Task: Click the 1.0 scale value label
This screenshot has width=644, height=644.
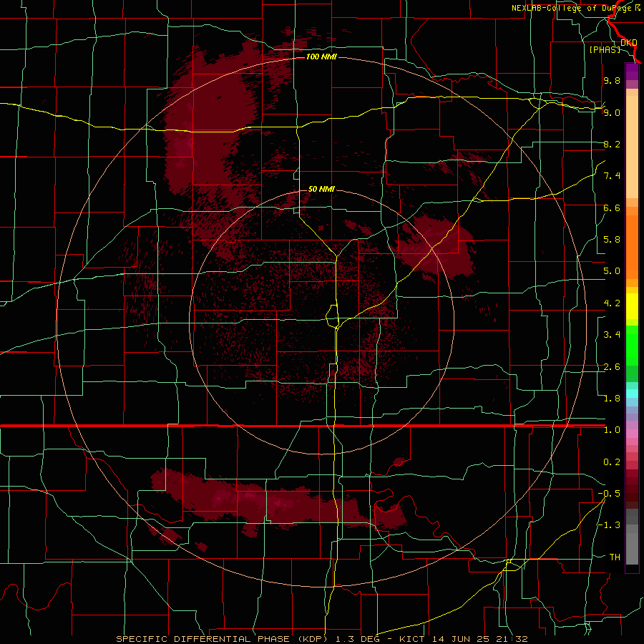Action: [612, 430]
